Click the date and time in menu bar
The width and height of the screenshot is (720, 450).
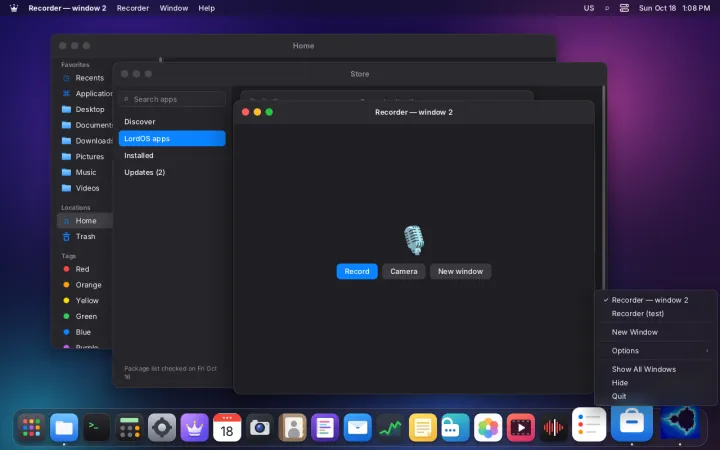tap(674, 8)
